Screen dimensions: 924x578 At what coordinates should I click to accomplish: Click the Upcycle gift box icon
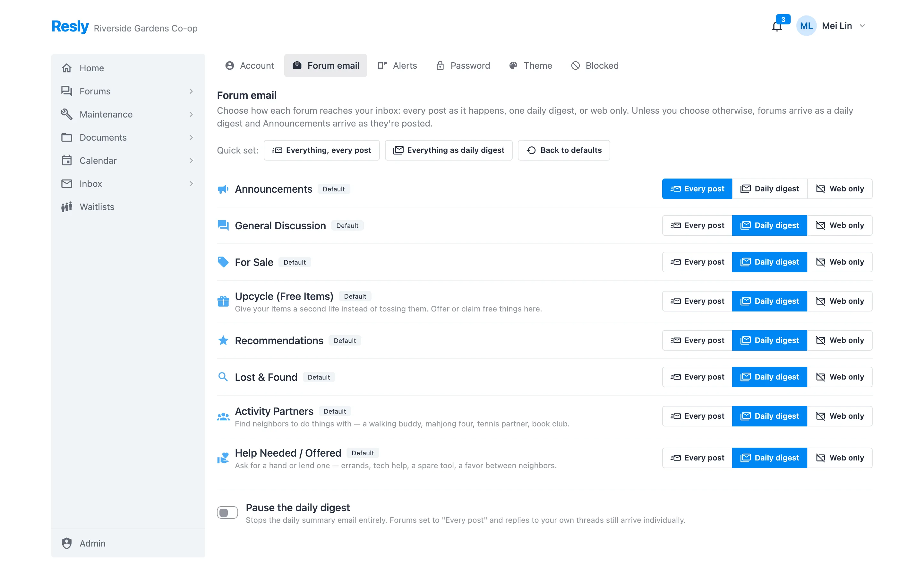coord(223,302)
